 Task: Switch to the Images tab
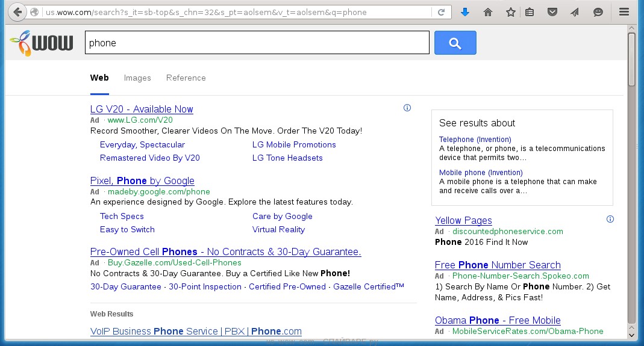(137, 78)
